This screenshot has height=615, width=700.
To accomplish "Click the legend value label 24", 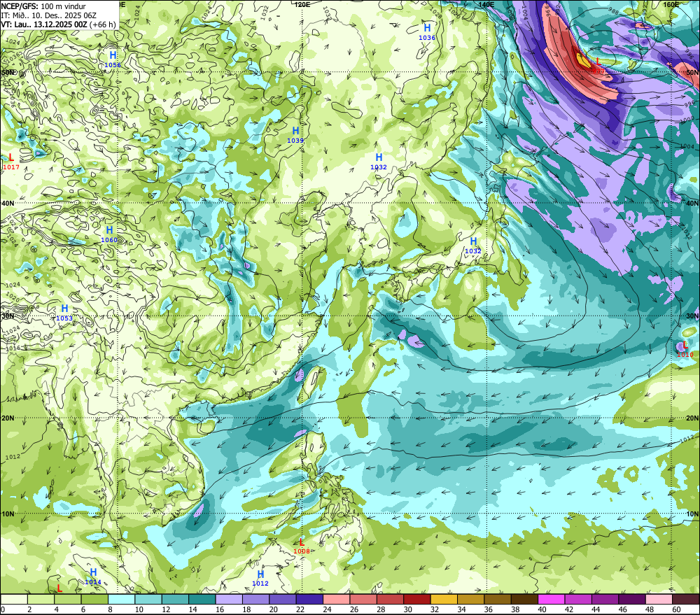I will [x=327, y=609].
